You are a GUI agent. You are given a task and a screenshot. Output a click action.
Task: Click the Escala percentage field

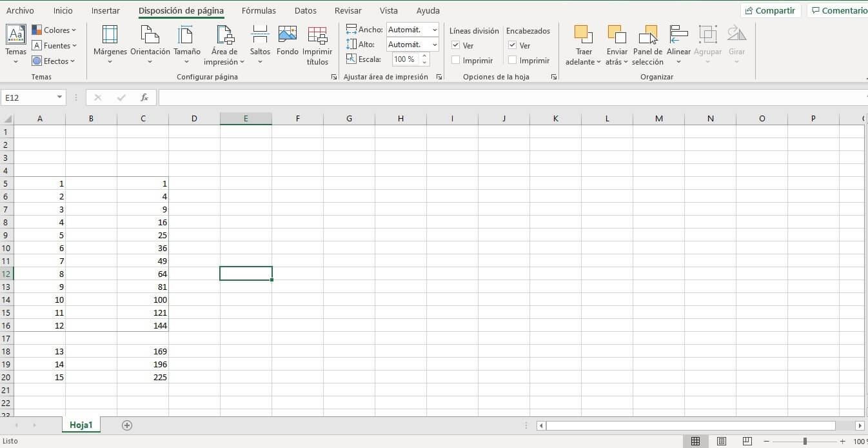[x=405, y=59]
